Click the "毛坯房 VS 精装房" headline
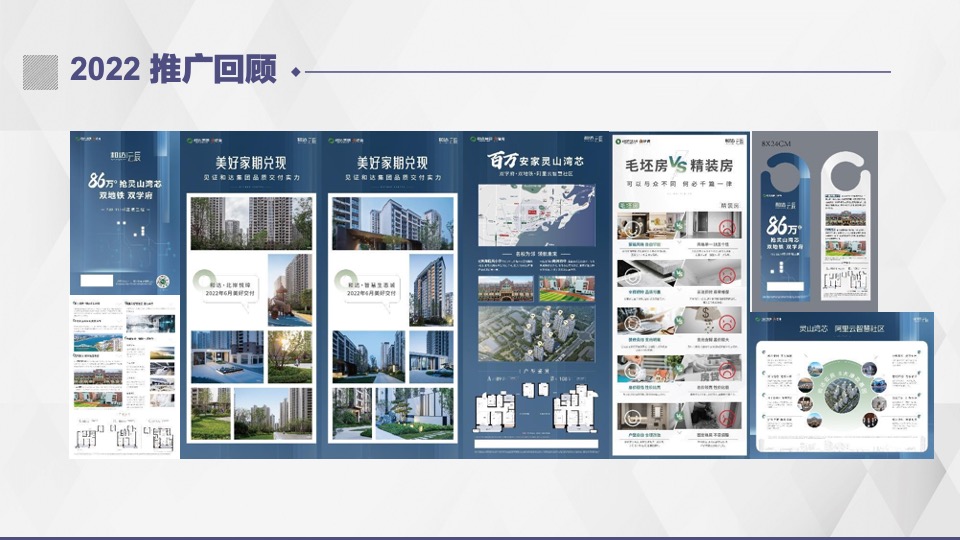960x540 pixels. click(x=679, y=165)
